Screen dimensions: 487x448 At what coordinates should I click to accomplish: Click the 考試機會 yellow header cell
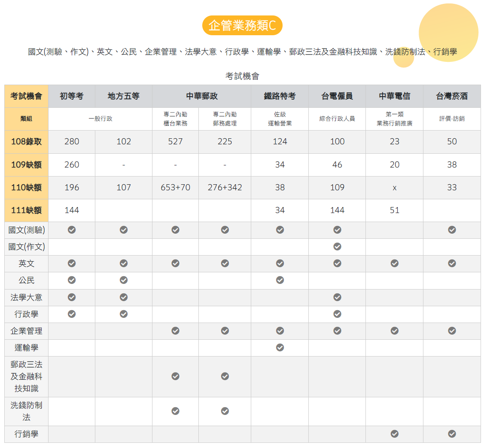tap(26, 96)
